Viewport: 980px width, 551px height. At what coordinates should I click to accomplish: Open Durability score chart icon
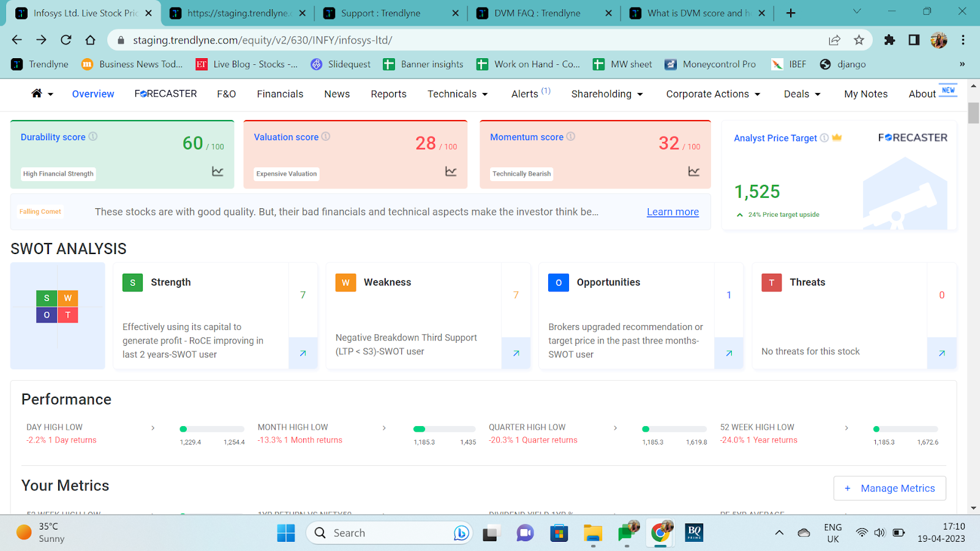(217, 171)
